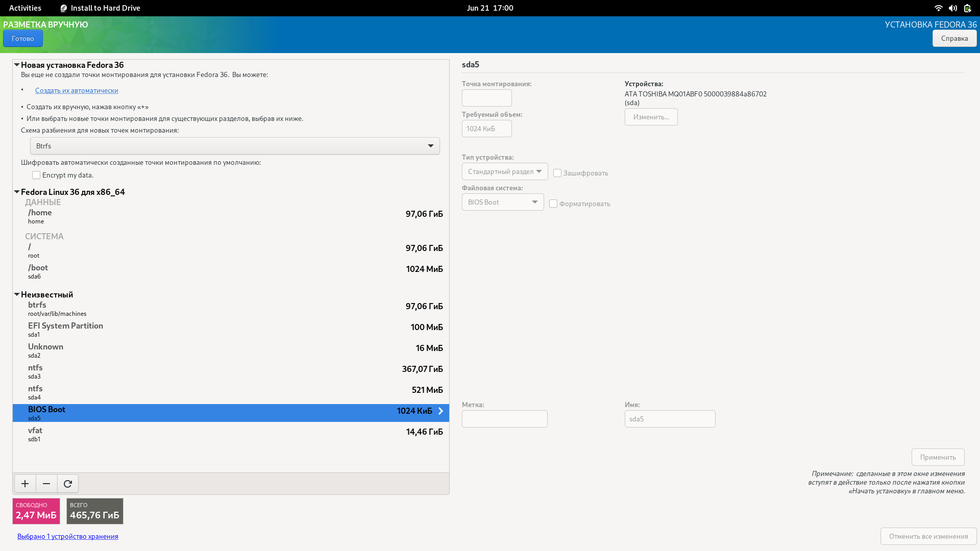Select the /boot sda6 partition row
The image size is (980, 551).
click(231, 271)
